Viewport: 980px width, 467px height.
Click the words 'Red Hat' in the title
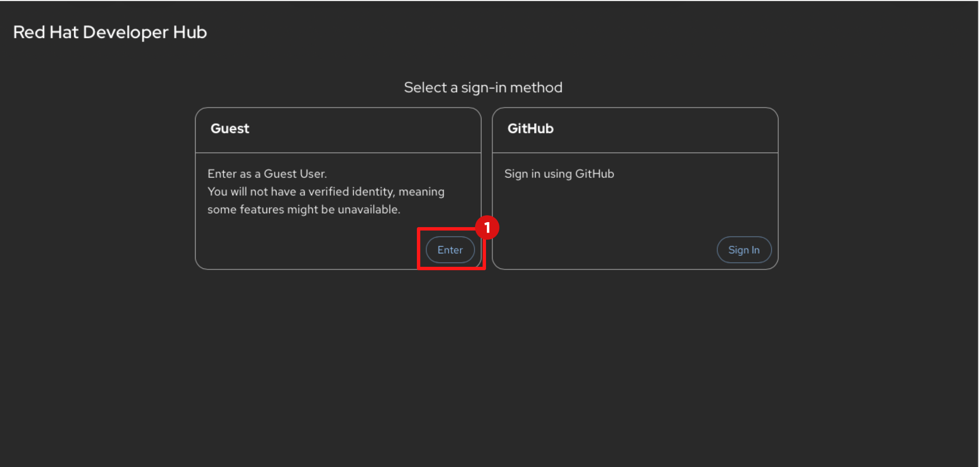click(x=46, y=32)
